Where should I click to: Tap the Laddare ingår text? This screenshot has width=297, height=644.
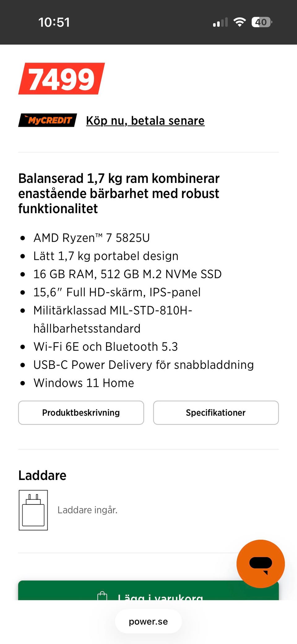pyautogui.click(x=88, y=510)
